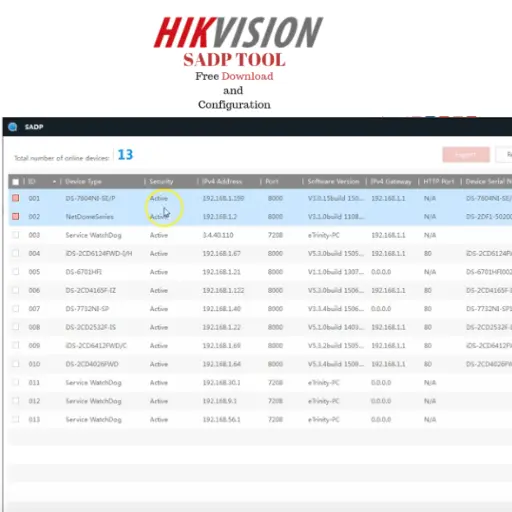Viewport: 512px width, 512px height.
Task: Select the NetDomeSeries device row
Action: [260, 217]
